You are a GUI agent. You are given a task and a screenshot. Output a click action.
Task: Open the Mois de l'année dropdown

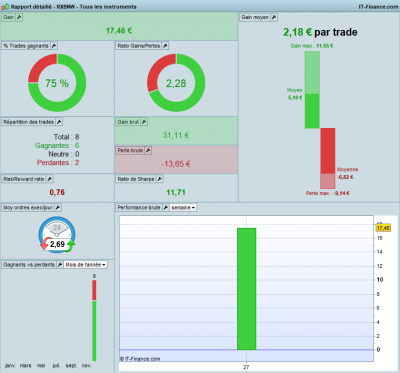pyautogui.click(x=85, y=264)
